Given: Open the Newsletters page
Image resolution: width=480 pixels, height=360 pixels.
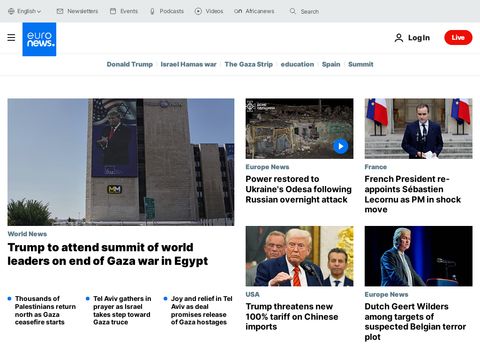Looking at the screenshot, I should coord(83,11).
